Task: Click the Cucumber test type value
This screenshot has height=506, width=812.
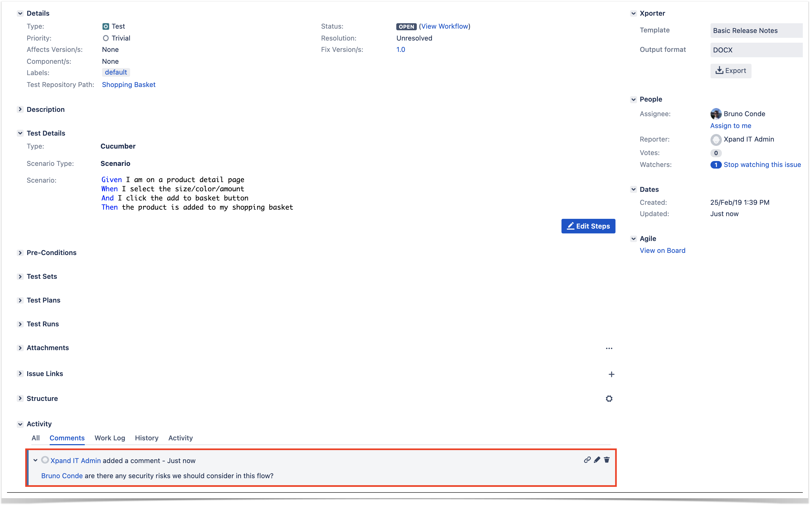Action: [x=118, y=146]
